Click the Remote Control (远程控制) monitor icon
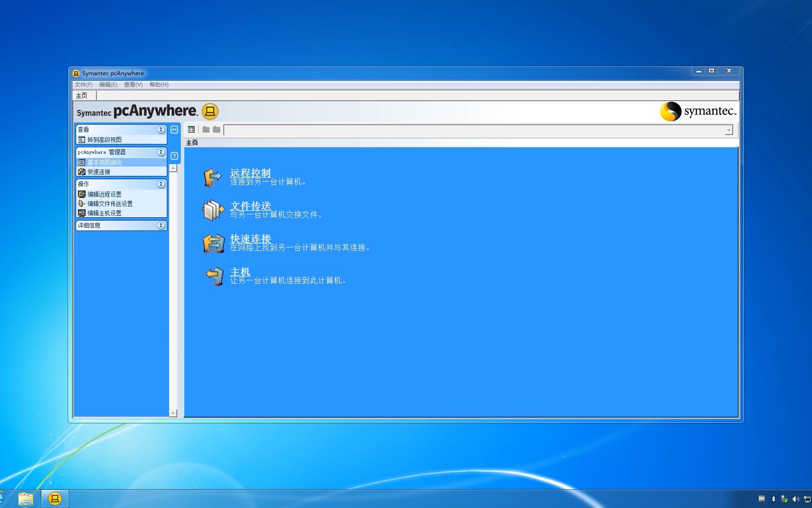Viewport: 812px width, 508px height. point(212,177)
